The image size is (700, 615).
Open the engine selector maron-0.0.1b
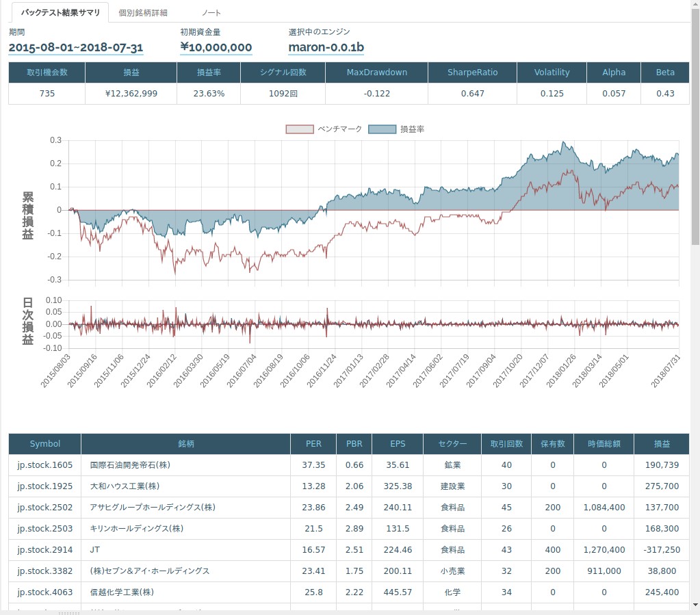coord(326,47)
